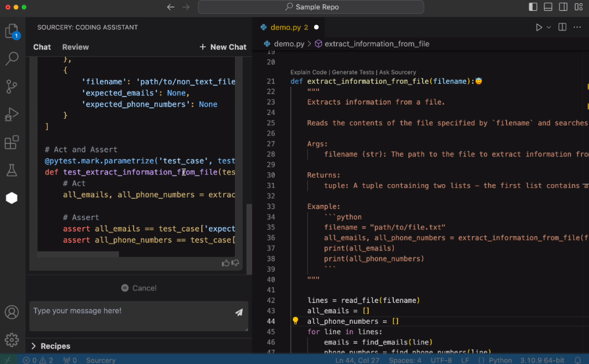Open the Extensions view icon
The height and width of the screenshot is (364, 589).
pos(11,143)
